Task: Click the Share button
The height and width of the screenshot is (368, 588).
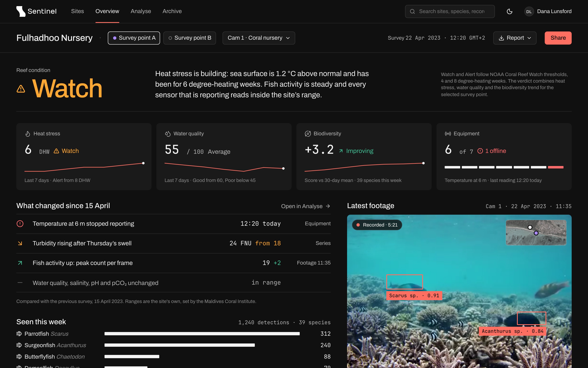Action: [x=558, y=38]
